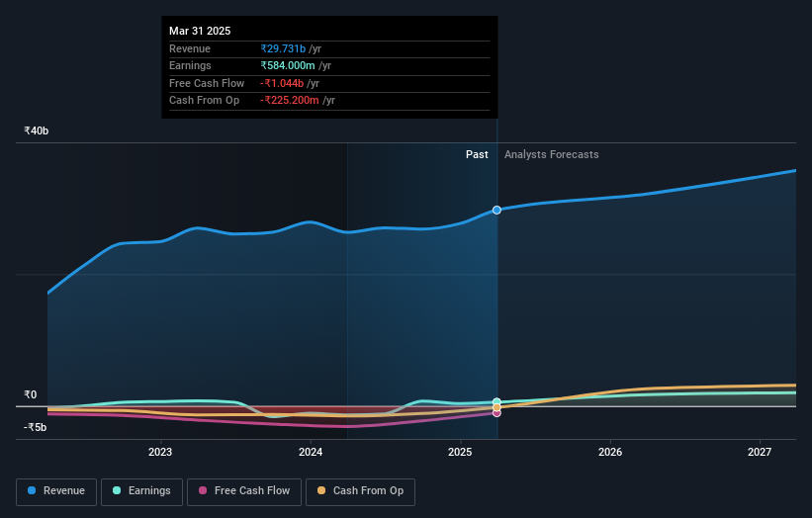Click the ₹29.731b revenue value
The width and height of the screenshot is (812, 518).
tap(283, 48)
